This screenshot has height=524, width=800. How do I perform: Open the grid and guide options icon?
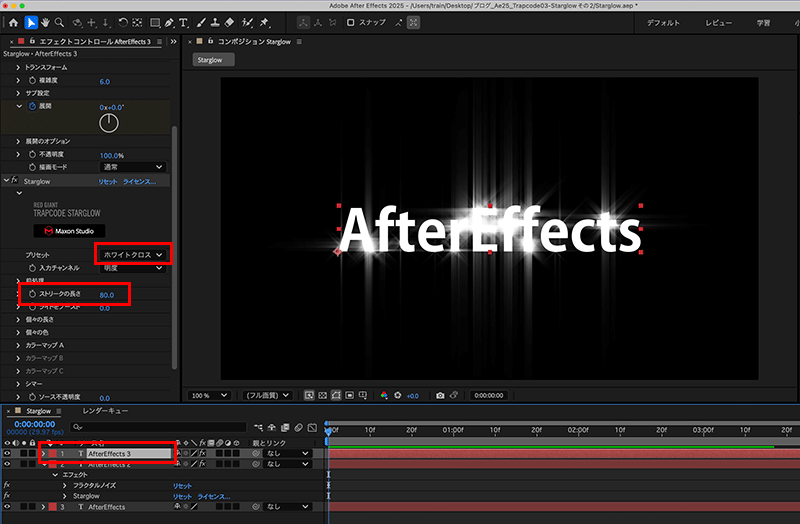point(363,395)
